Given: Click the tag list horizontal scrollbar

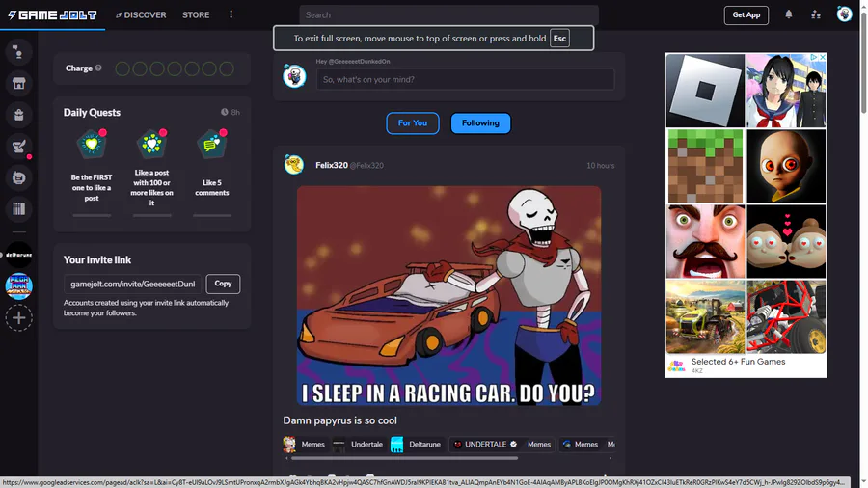Looking at the screenshot, I should tap(405, 458).
